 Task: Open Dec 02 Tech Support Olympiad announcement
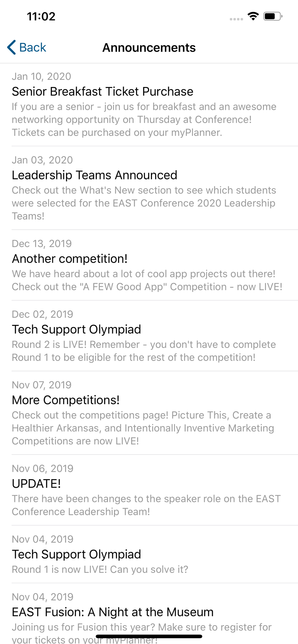coord(76,329)
